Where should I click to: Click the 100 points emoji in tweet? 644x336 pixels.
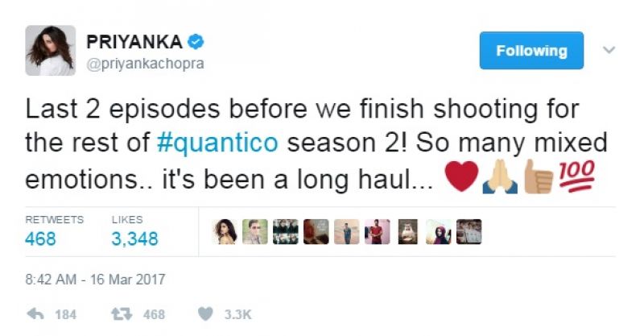pyautogui.click(x=576, y=176)
